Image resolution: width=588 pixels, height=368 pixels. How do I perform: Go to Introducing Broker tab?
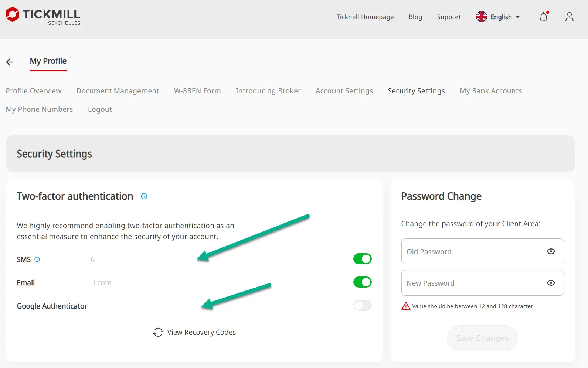(x=268, y=91)
